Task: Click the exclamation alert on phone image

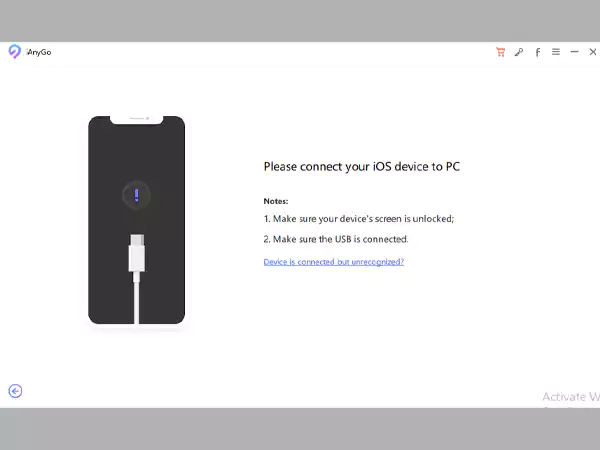Action: pos(136,195)
